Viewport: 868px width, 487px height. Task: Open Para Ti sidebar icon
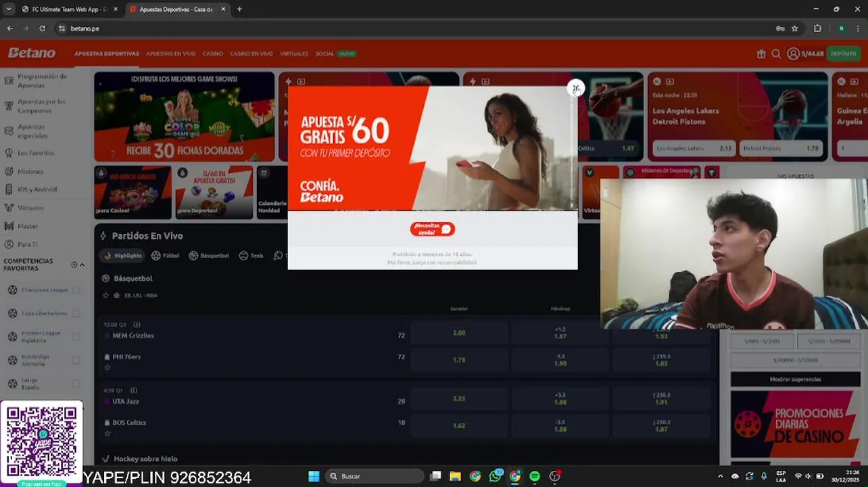click(x=9, y=244)
